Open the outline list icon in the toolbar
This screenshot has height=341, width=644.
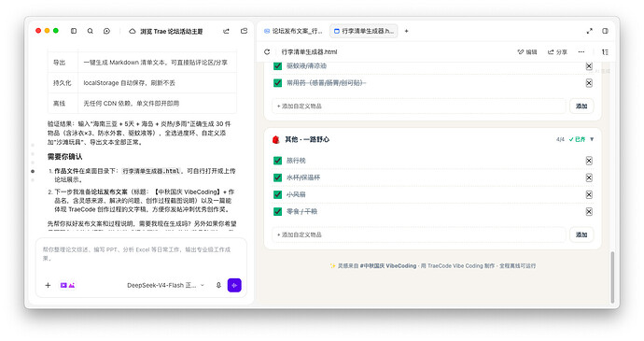click(605, 51)
